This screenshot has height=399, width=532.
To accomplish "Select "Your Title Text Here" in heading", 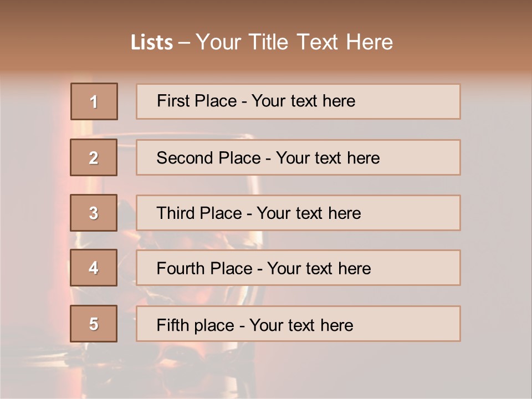I will pyautogui.click(x=294, y=42).
